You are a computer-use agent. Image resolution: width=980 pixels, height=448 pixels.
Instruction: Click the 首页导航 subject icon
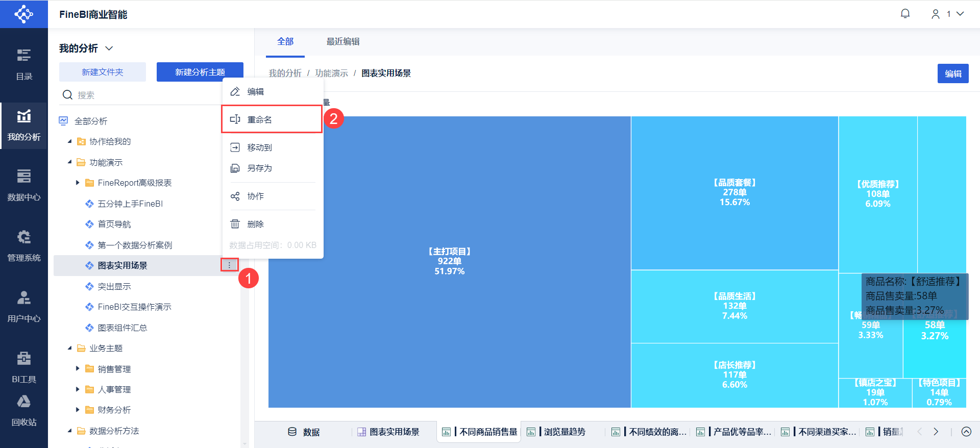(x=89, y=224)
